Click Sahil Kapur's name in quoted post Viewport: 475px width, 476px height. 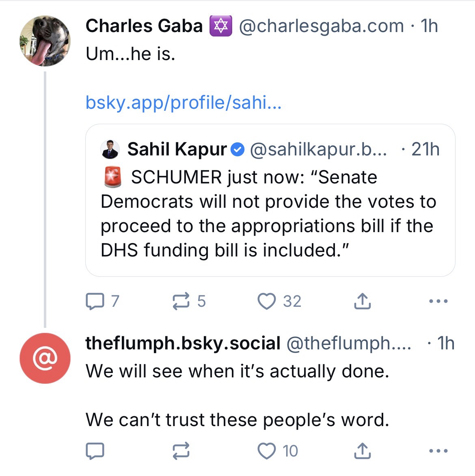click(x=177, y=149)
